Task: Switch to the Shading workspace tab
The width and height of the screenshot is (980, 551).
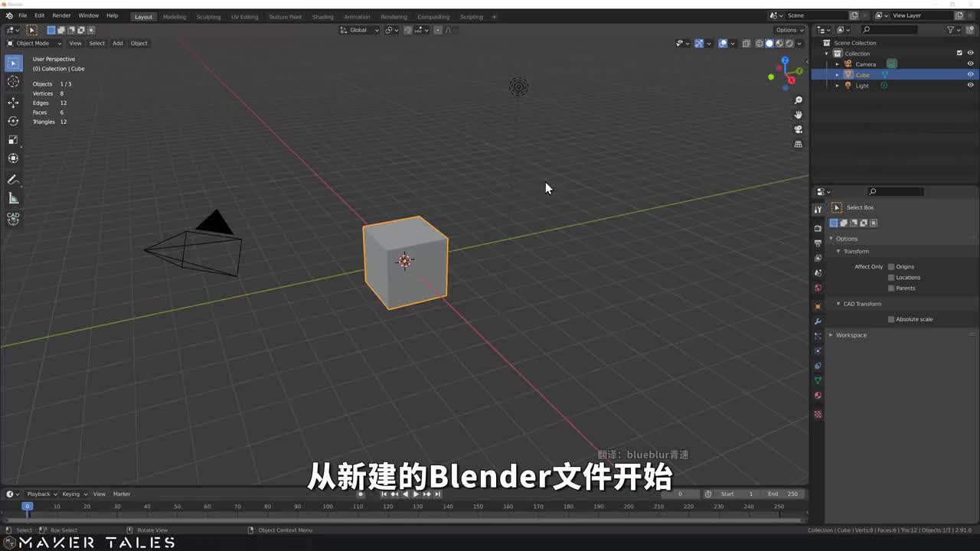Action: [322, 17]
